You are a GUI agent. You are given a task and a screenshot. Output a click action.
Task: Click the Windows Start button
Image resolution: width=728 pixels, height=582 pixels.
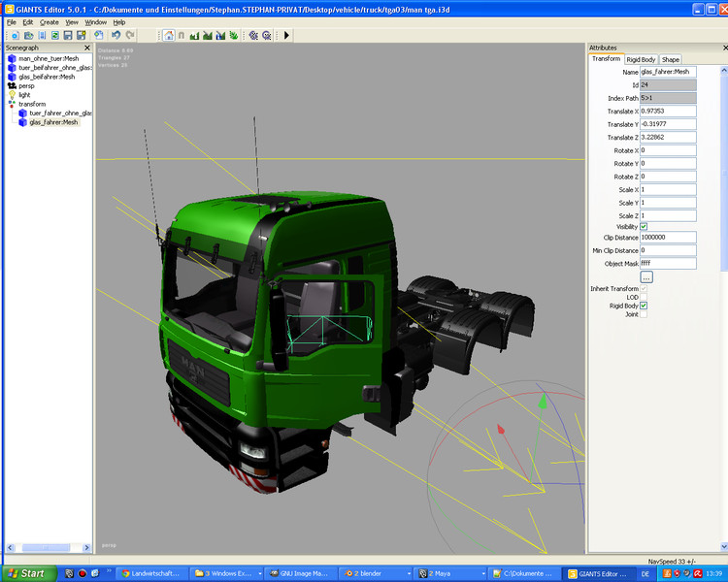click(x=28, y=573)
